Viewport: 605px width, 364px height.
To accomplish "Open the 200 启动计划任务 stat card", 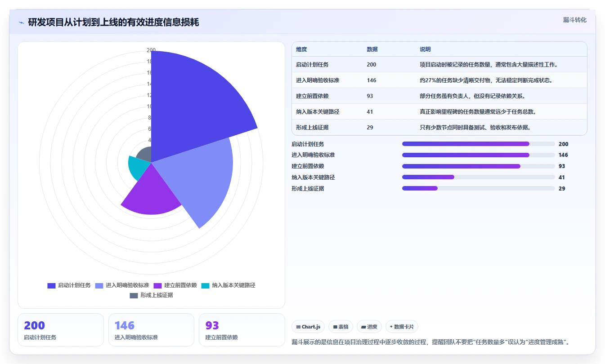I will coord(61,330).
